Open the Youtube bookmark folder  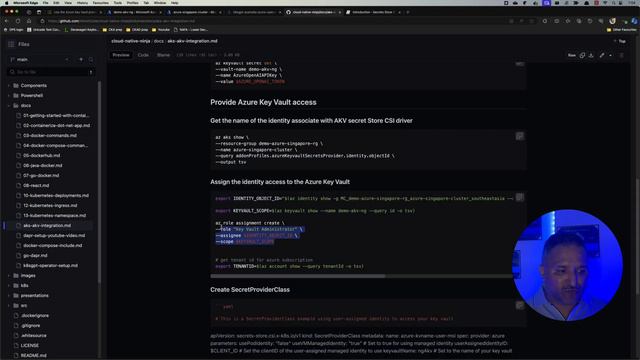(160, 30)
